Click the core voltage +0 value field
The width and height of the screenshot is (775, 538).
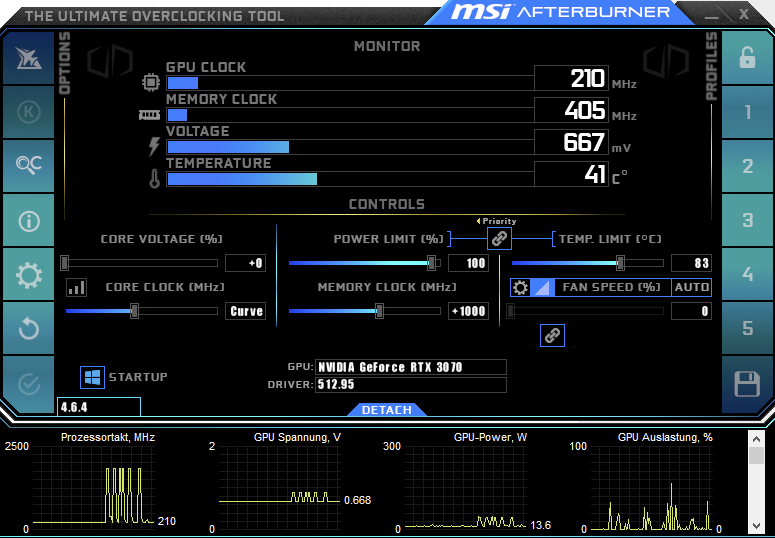(x=246, y=263)
